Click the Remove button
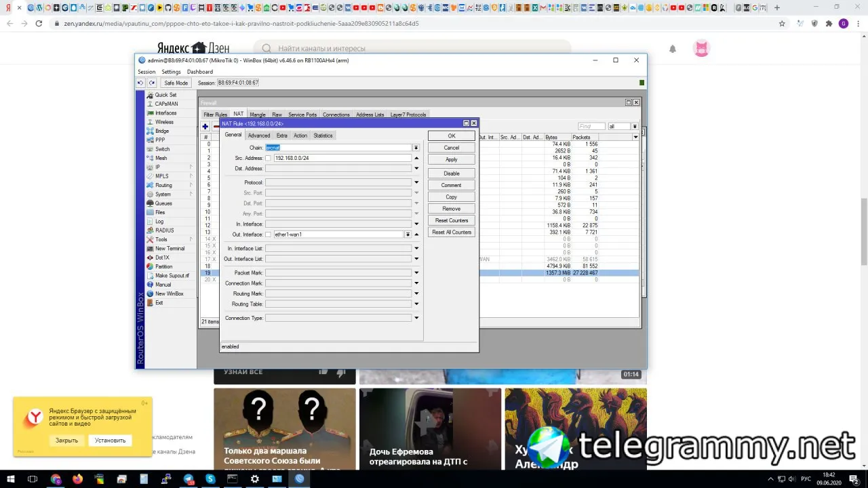This screenshot has width=868, height=488. tap(452, 209)
